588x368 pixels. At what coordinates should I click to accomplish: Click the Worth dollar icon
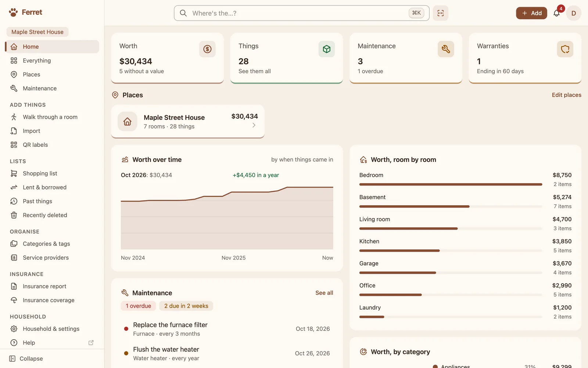207,49
